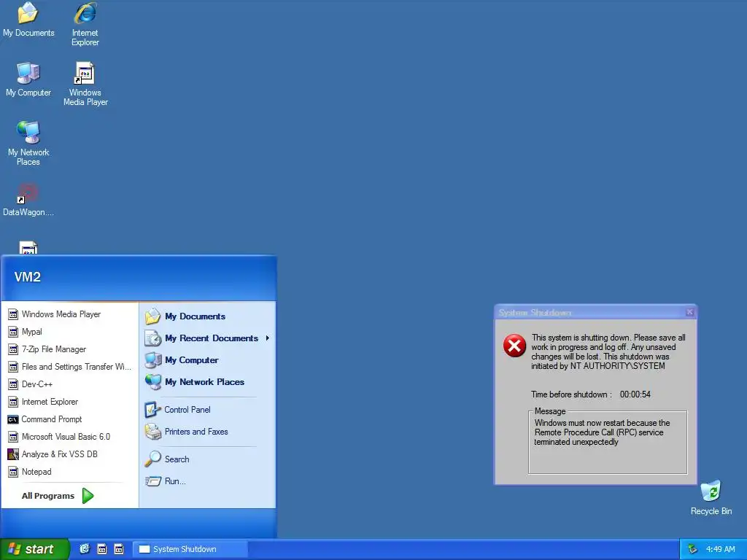Click the Command Prompt icon
Screen dimensions: 747x560
pos(13,419)
